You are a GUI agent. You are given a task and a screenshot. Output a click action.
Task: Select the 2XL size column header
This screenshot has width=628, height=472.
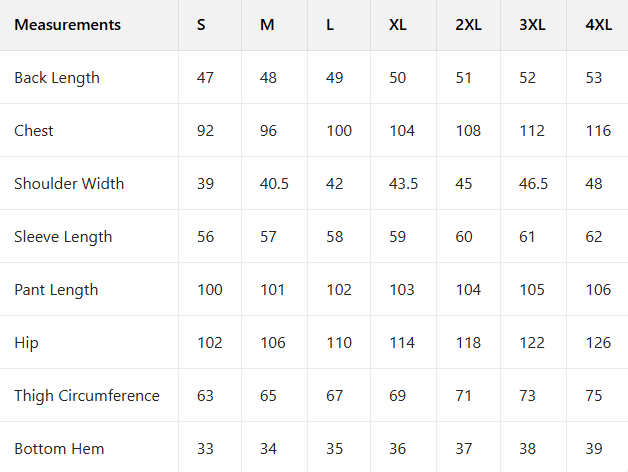click(x=468, y=25)
